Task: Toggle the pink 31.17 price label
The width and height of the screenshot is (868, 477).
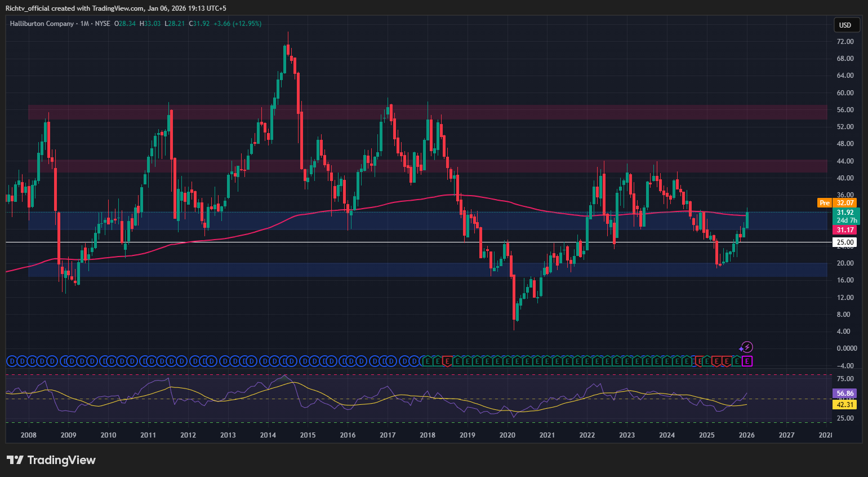Action: [x=845, y=229]
